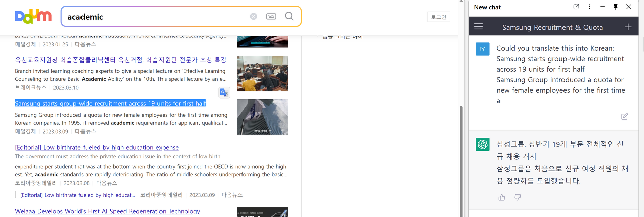This screenshot has width=644, height=217.
Task: Open the dark keyboard thumbnail image
Action: [263, 42]
